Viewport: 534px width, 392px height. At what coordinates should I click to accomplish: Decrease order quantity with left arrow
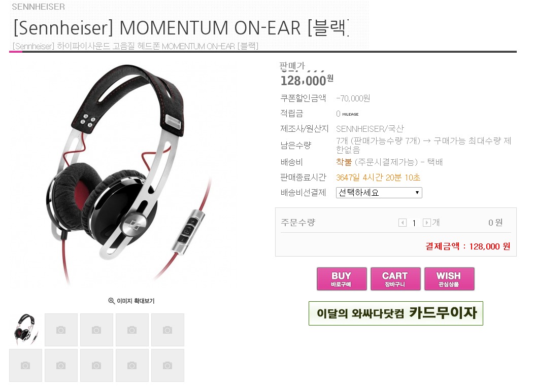(x=403, y=223)
